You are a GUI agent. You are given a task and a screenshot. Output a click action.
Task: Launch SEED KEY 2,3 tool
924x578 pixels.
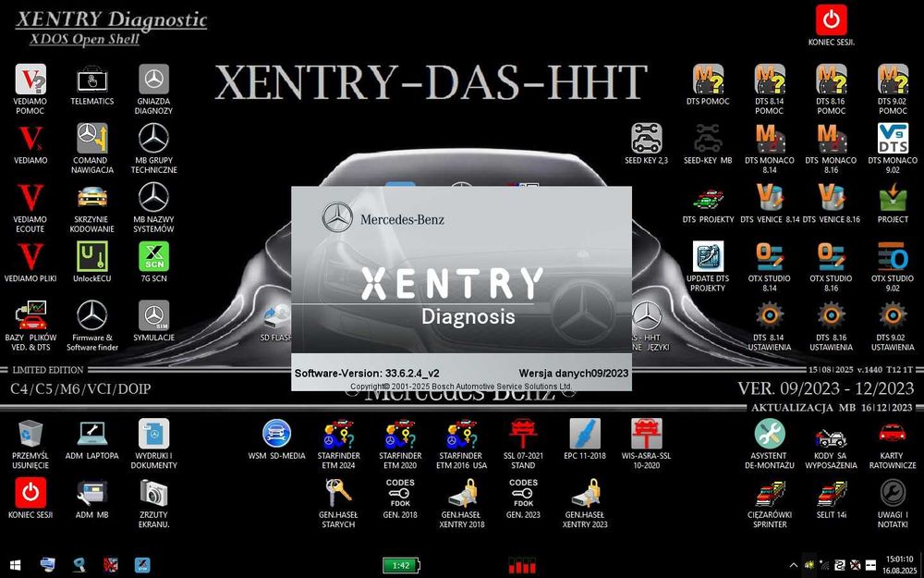[647, 139]
